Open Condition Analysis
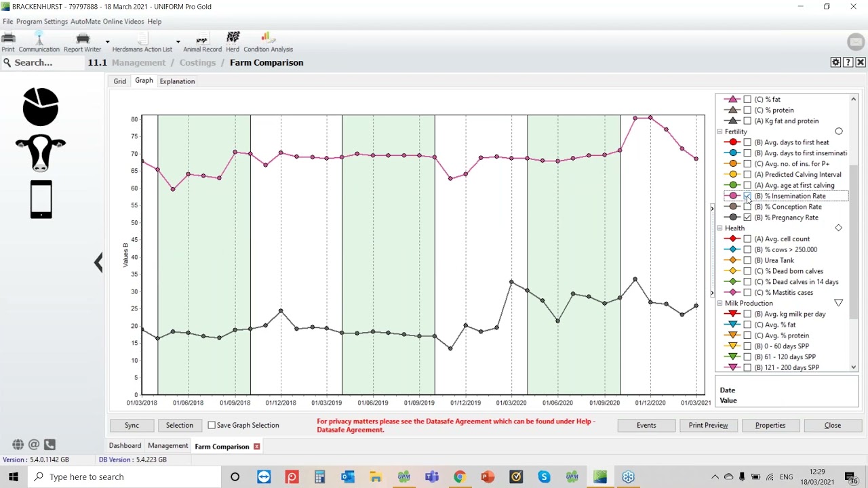 coord(268,42)
